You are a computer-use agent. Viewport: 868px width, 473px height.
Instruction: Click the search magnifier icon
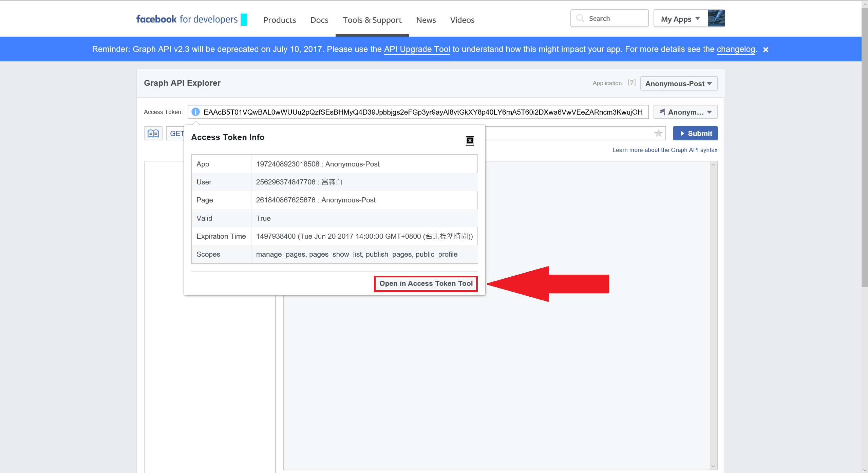(x=580, y=18)
